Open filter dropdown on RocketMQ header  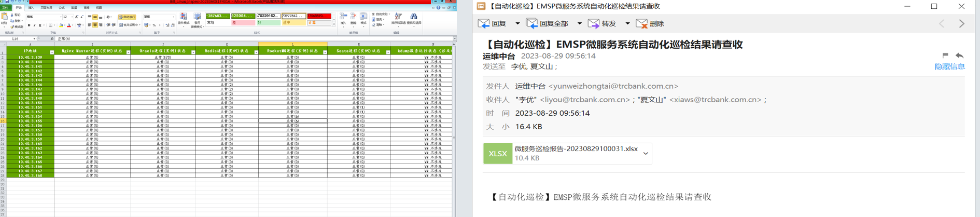(325, 52)
